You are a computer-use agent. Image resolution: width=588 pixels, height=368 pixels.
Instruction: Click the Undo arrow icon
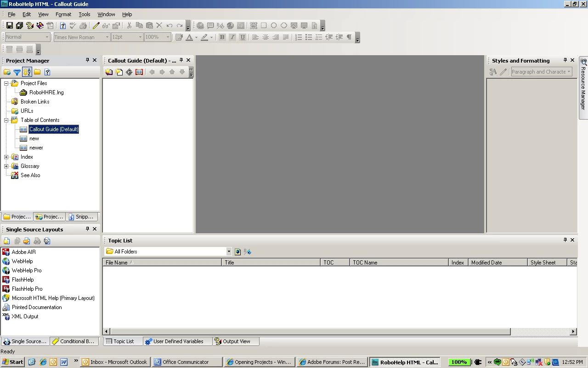click(170, 26)
